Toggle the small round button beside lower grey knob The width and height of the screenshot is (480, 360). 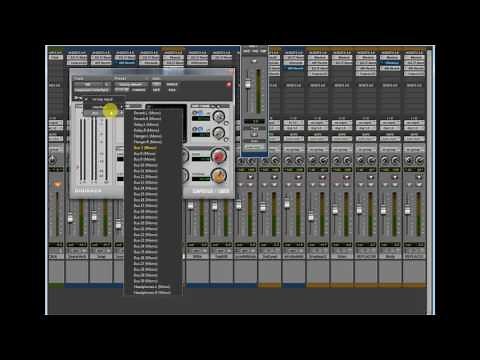(x=226, y=140)
